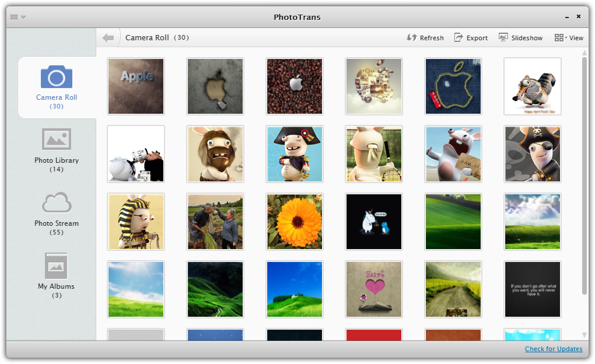The image size is (595, 364).
Task: Select the dark green hills thumbnail
Action: pyautogui.click(x=215, y=289)
